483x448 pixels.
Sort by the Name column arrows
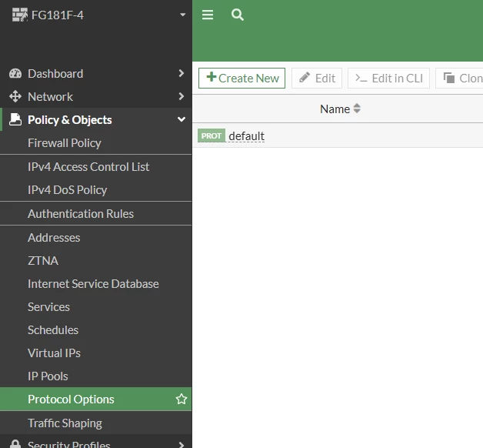357,109
